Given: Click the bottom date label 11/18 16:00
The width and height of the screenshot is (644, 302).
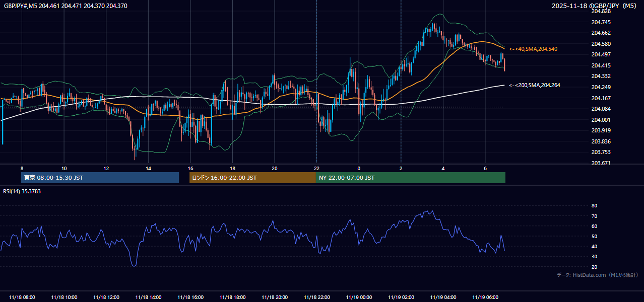Looking at the screenshot, I should (x=190, y=297).
